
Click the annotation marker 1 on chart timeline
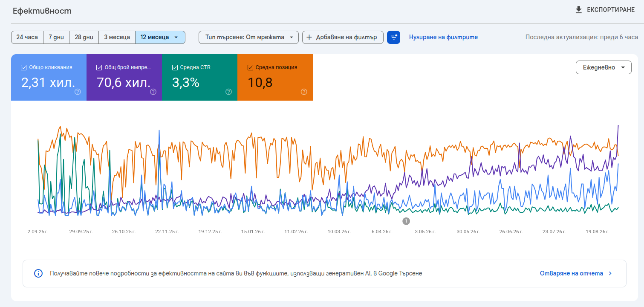click(x=406, y=221)
